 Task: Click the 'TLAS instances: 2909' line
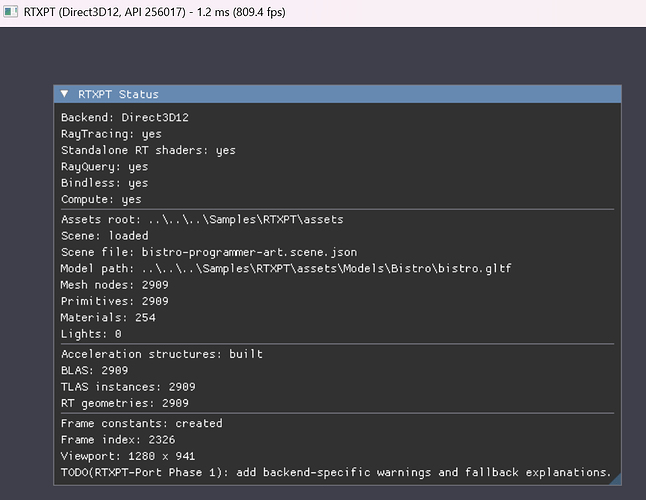(x=128, y=387)
